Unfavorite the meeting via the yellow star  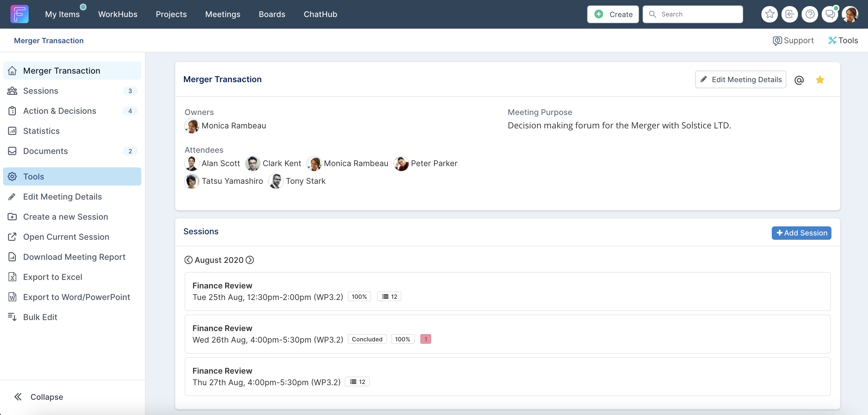[820, 80]
